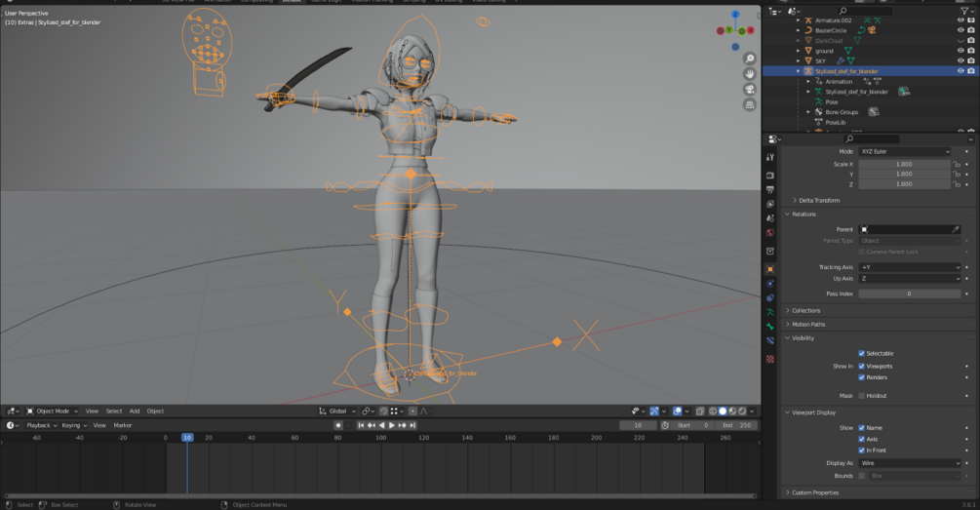Image resolution: width=980 pixels, height=510 pixels.
Task: Open the viewport View menu
Action: [x=92, y=412]
